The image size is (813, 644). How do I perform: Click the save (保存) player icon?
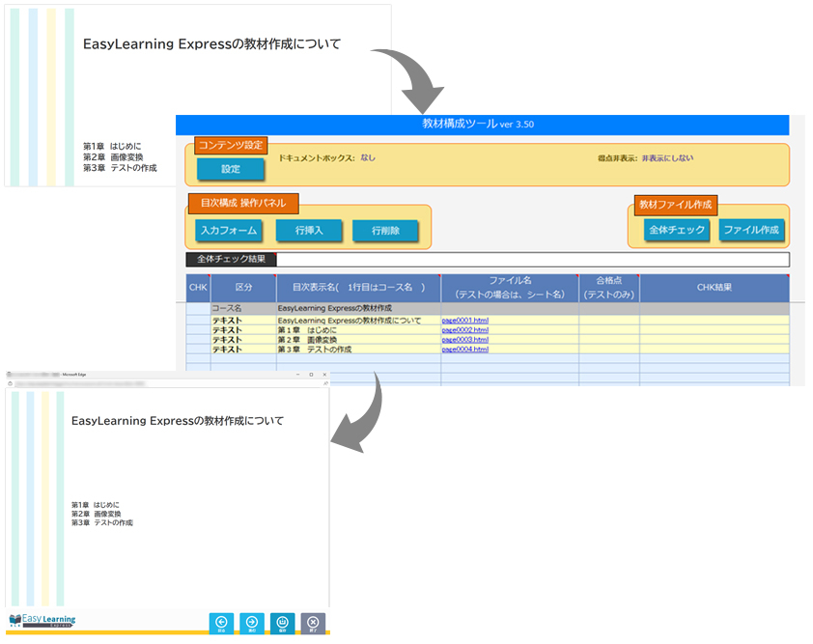283,624
